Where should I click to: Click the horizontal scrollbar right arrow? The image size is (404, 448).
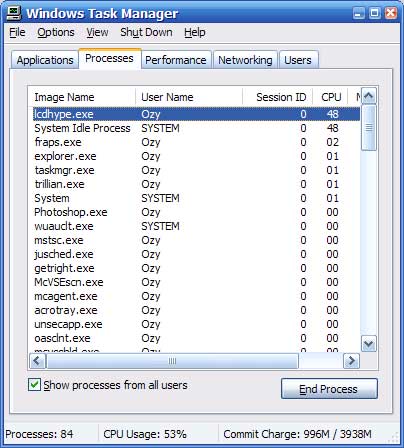tap(351, 361)
